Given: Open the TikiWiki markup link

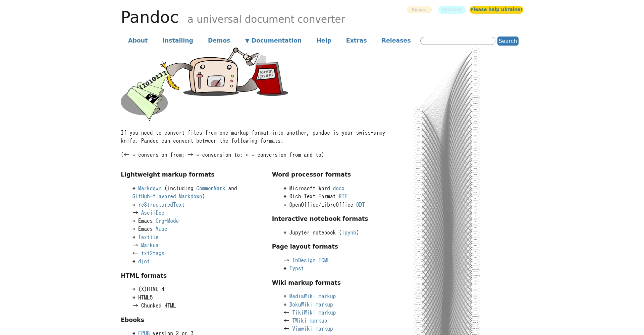Looking at the screenshot, I should (x=314, y=313).
